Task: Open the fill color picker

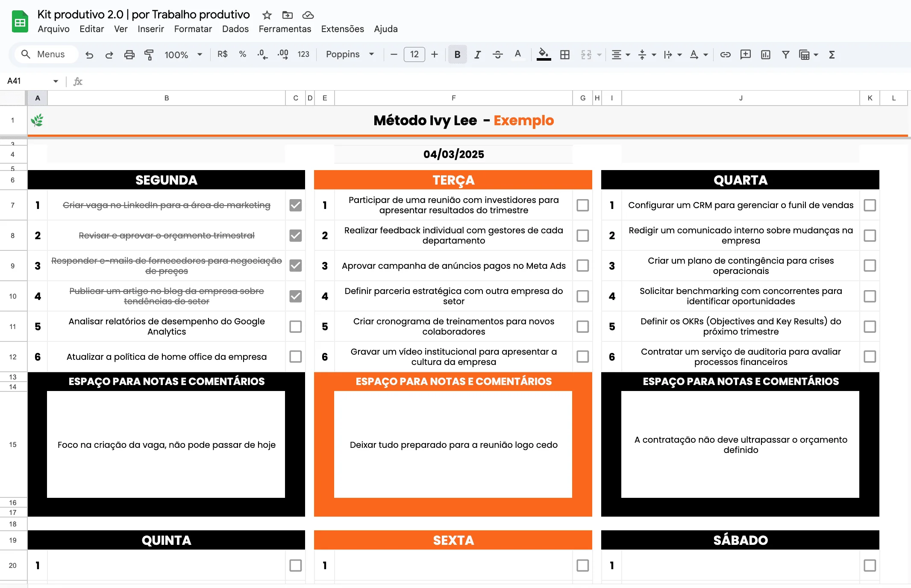Action: coord(544,54)
